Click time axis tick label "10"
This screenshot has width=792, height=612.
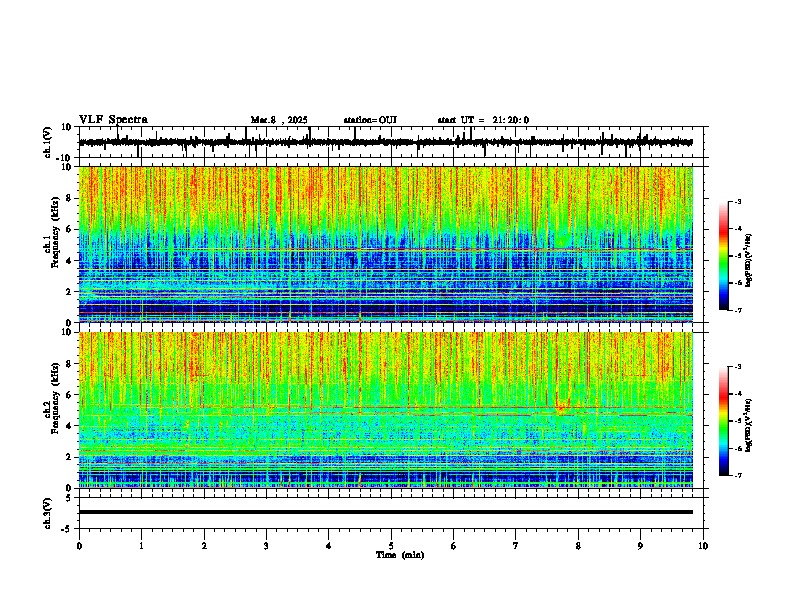(703, 546)
